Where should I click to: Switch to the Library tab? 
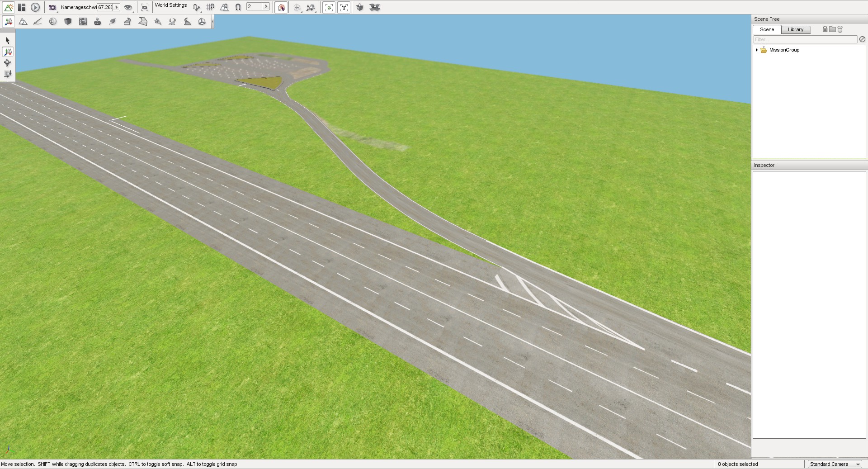(x=796, y=29)
